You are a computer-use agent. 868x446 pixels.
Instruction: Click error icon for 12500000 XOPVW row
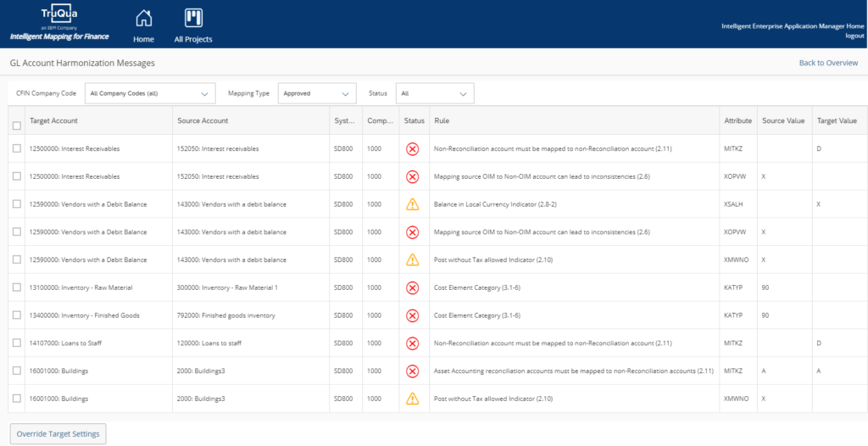tap(413, 176)
